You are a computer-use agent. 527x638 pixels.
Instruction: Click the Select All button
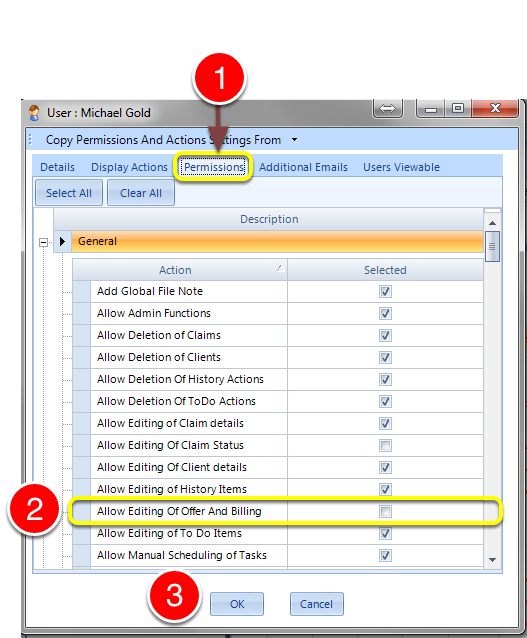(x=69, y=193)
